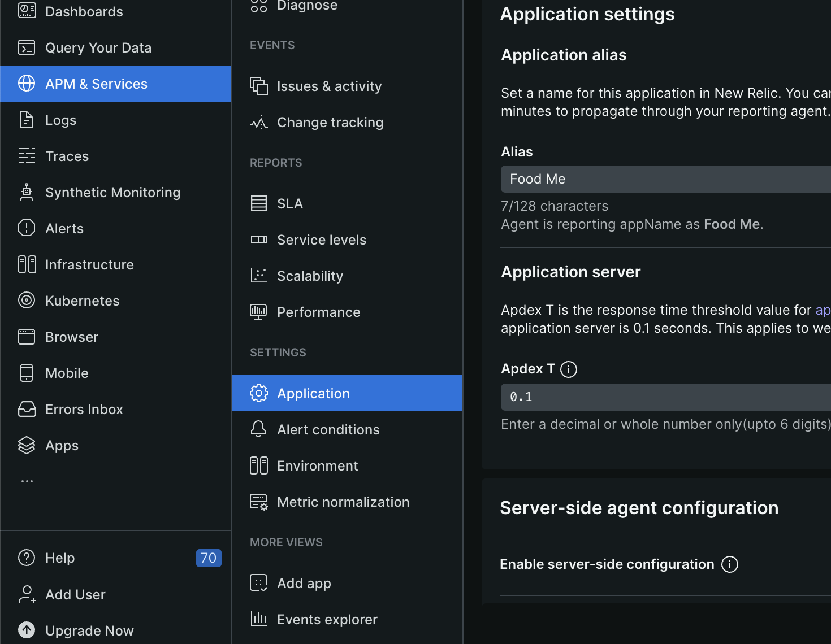Click the Traces icon
The width and height of the screenshot is (831, 644).
[27, 156]
